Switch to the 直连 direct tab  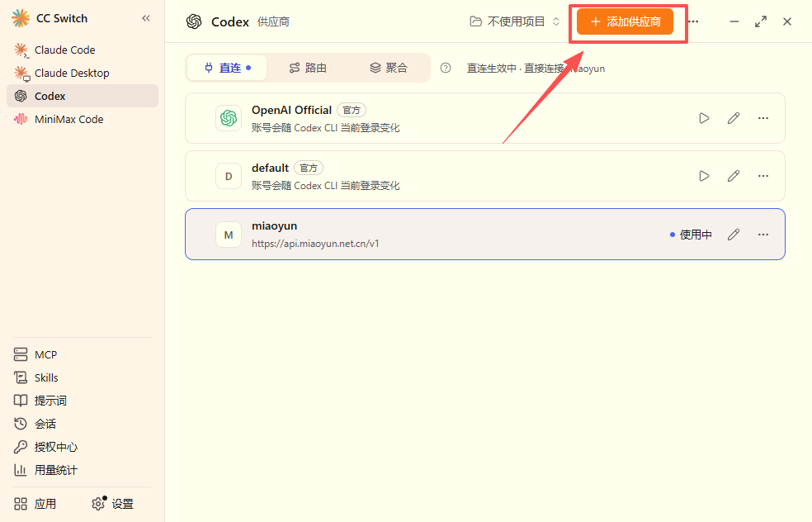click(x=227, y=68)
